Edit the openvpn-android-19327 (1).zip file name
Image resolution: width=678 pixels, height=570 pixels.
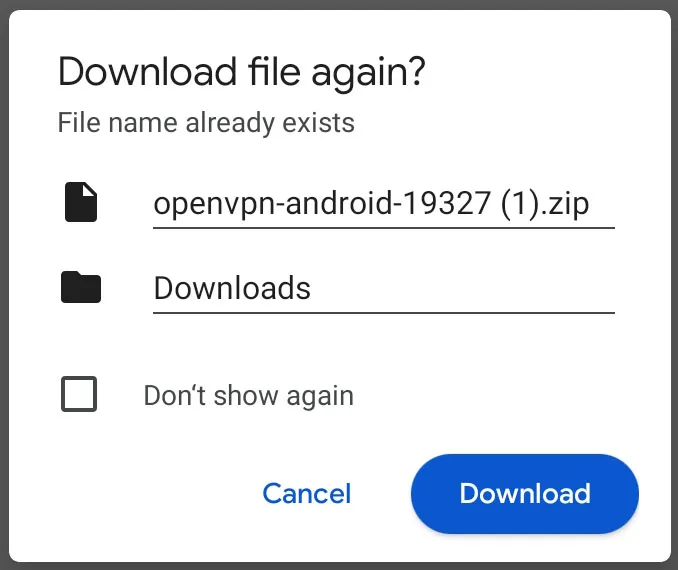click(x=384, y=203)
